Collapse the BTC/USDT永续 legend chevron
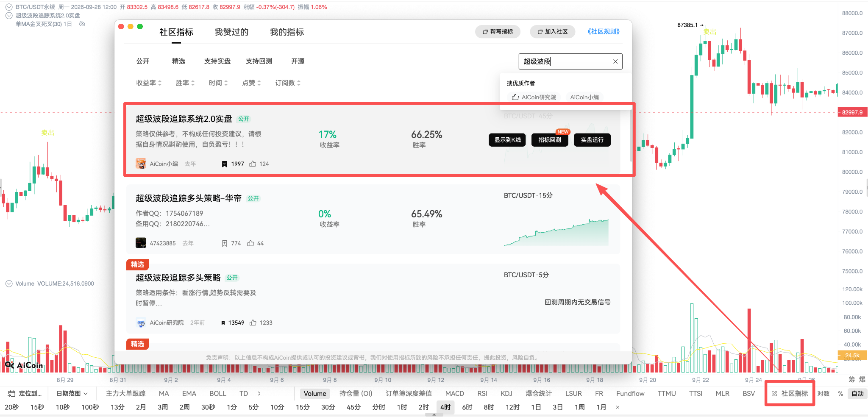Image resolution: width=868 pixels, height=417 pixels. point(9,7)
